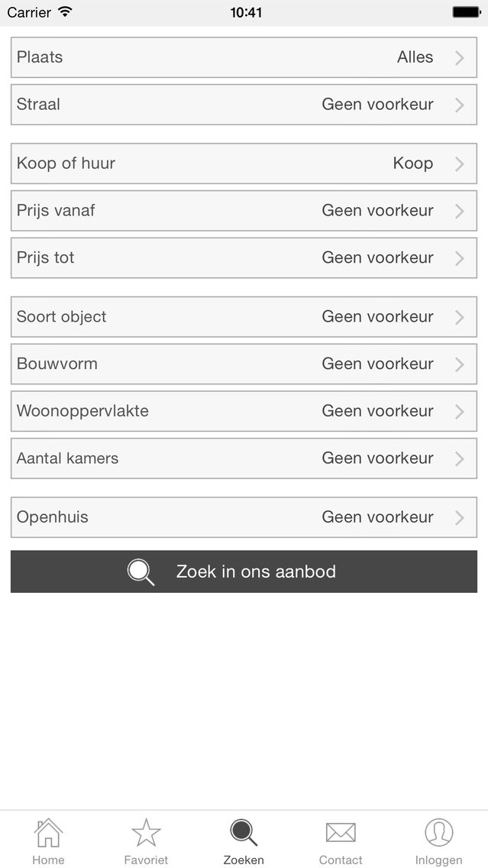The height and width of the screenshot is (868, 488).
Task: Tap the battery indicator in status bar
Action: pyautogui.click(x=466, y=12)
